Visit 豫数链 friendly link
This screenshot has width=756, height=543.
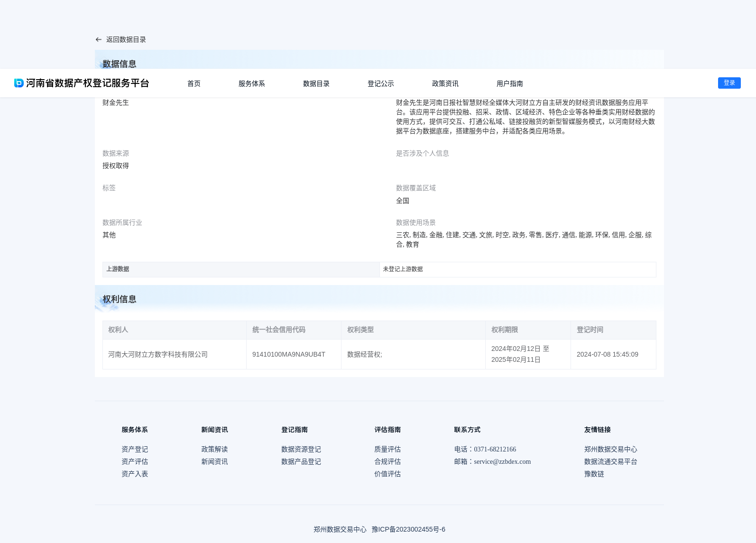tap(594, 474)
